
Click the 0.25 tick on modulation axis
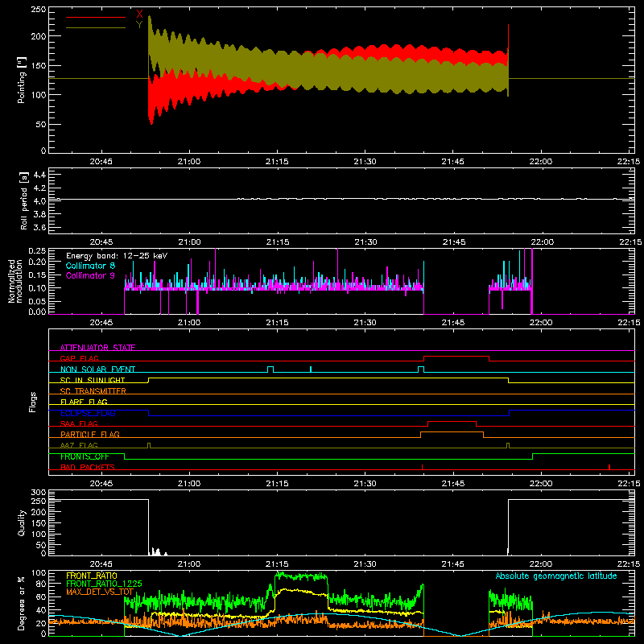pyautogui.click(x=37, y=251)
